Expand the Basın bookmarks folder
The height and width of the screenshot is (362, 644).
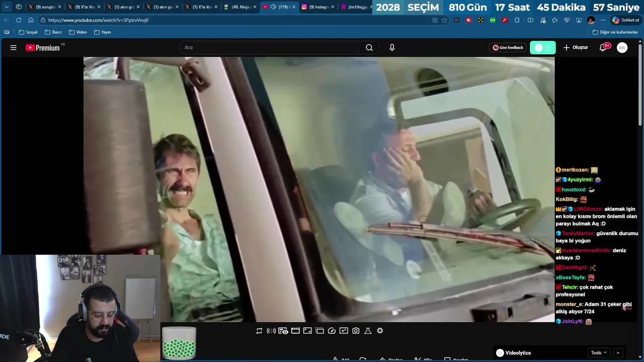53,32
